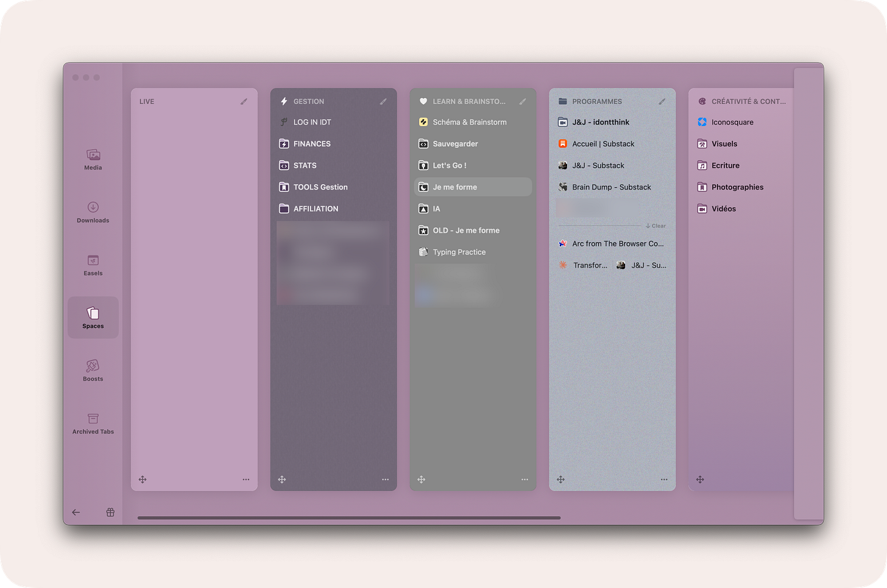Expand the IA folder
Screen dimensions: 887x588
point(473,209)
